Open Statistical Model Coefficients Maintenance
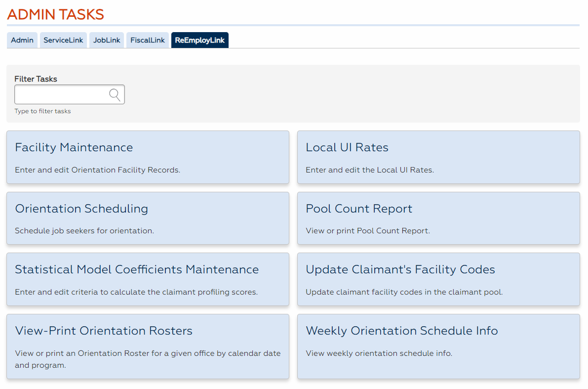Image resolution: width=588 pixels, height=389 pixels. click(x=148, y=279)
